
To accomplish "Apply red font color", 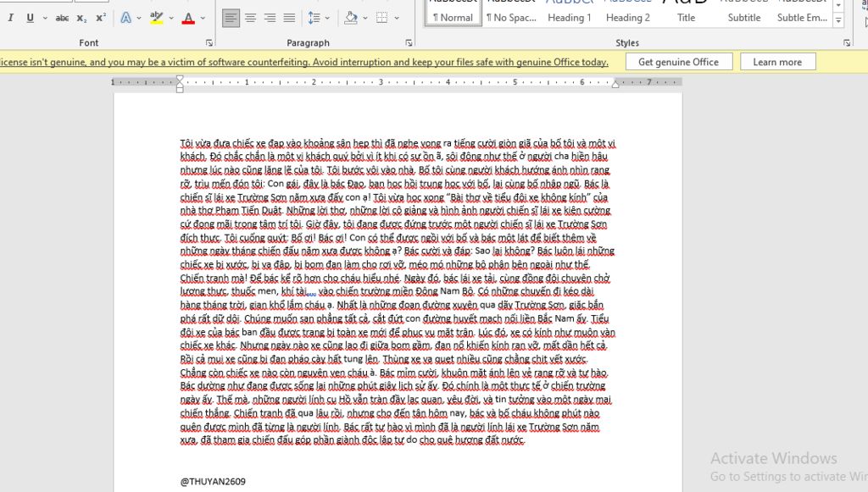I will 188,18.
